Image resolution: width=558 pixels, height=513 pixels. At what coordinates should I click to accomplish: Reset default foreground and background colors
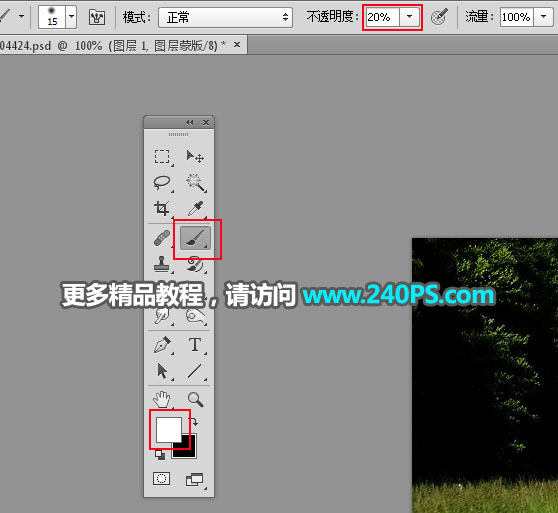point(160,455)
